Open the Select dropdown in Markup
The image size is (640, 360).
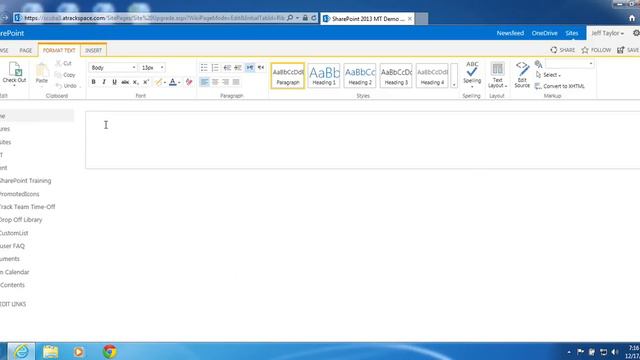(x=548, y=75)
